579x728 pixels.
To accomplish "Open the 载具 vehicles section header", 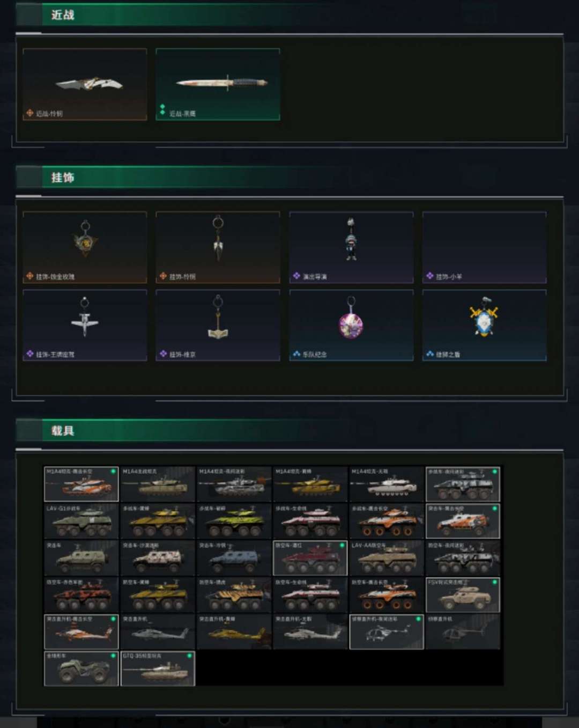I will click(x=63, y=431).
